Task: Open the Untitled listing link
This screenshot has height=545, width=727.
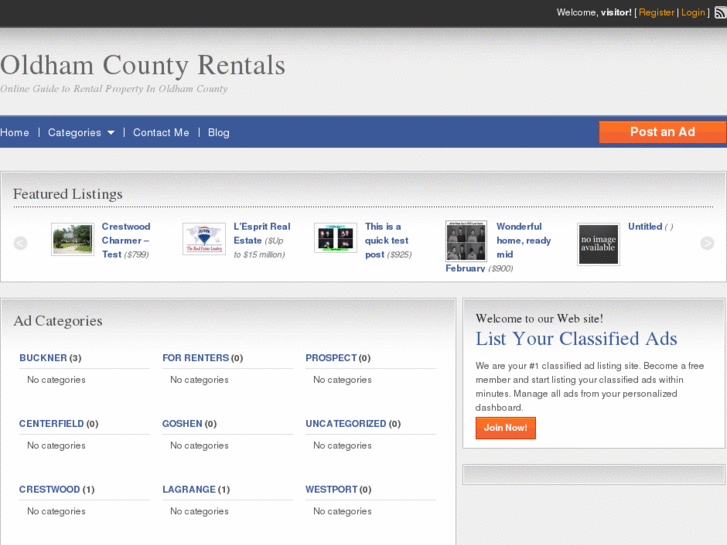Action: coord(645,226)
